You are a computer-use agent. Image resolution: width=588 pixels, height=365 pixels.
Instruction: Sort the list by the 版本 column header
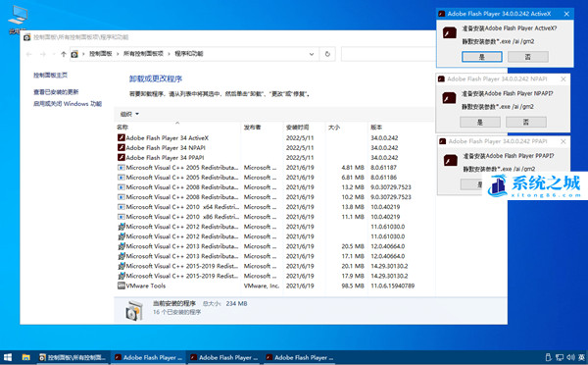401,128
